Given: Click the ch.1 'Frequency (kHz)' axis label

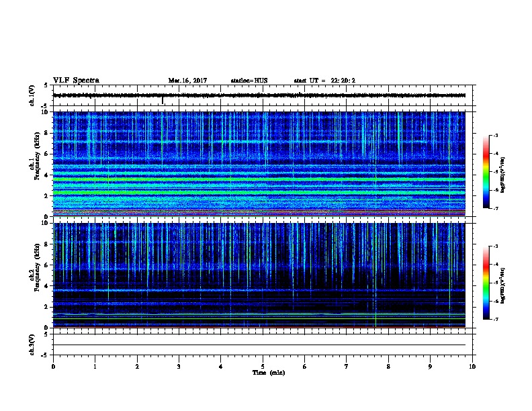Looking at the screenshot, I should coord(37,156).
